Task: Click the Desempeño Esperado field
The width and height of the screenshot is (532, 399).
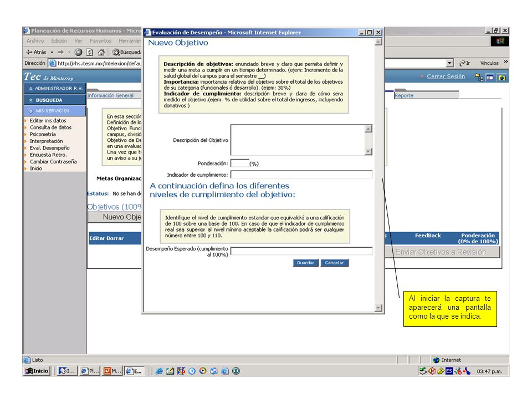Action: click(301, 251)
